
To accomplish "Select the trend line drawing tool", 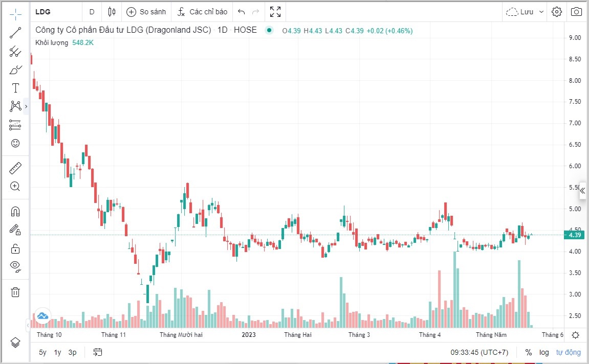I will (x=15, y=33).
